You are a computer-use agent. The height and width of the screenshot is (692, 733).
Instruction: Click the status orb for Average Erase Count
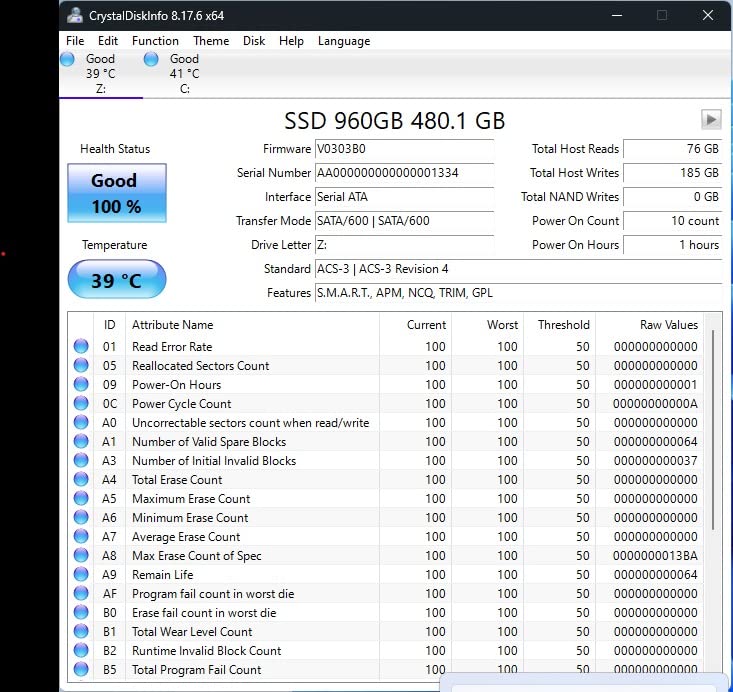click(81, 536)
